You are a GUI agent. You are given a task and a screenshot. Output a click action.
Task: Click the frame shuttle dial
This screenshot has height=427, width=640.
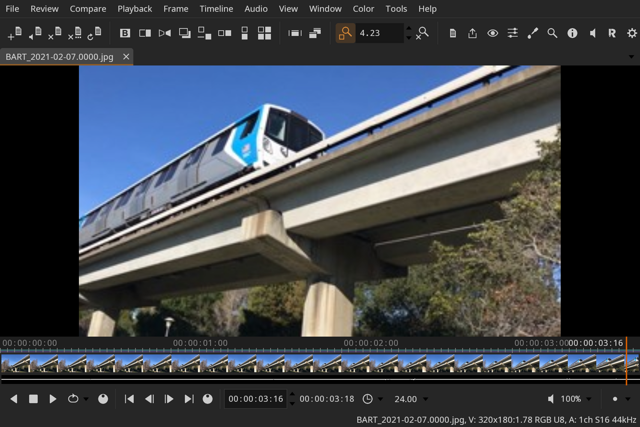click(x=208, y=399)
